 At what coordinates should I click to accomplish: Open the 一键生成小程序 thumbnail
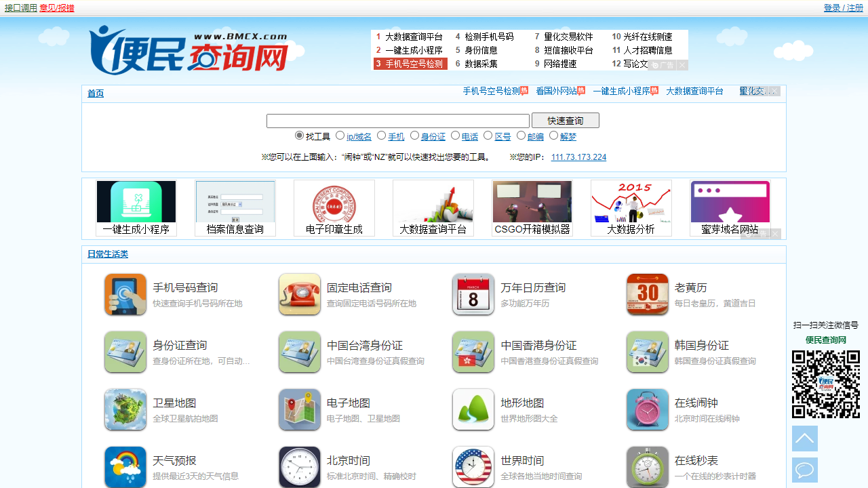point(136,208)
